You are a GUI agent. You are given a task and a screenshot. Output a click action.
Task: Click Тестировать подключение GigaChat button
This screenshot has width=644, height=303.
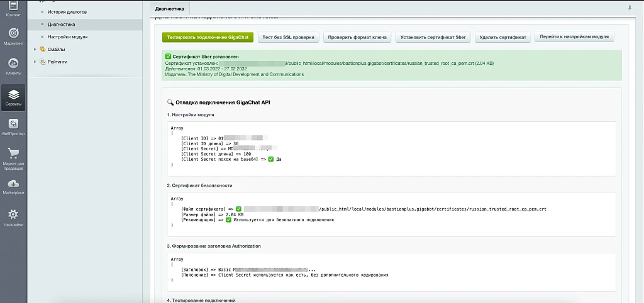click(x=208, y=37)
